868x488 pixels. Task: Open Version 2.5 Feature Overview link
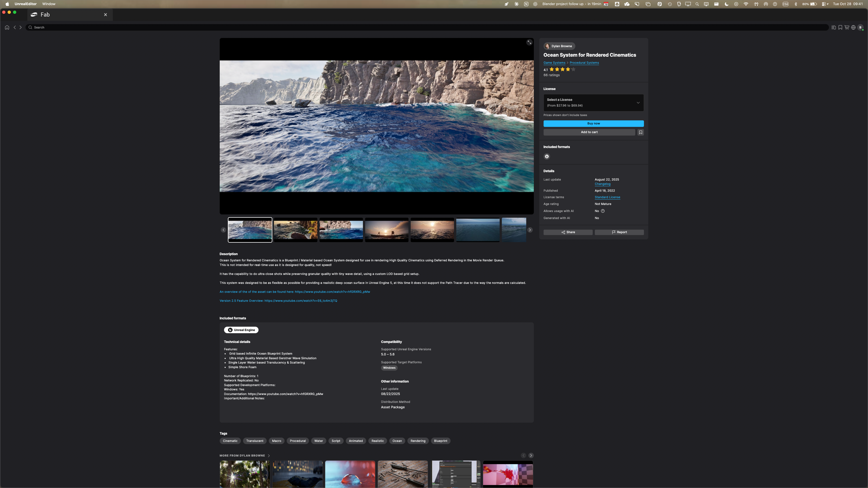pos(278,301)
